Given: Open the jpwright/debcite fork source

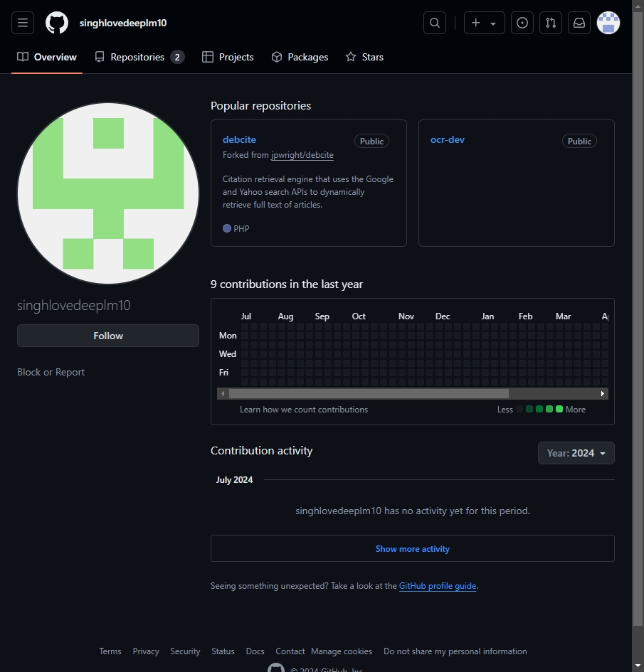Looking at the screenshot, I should coord(302,155).
